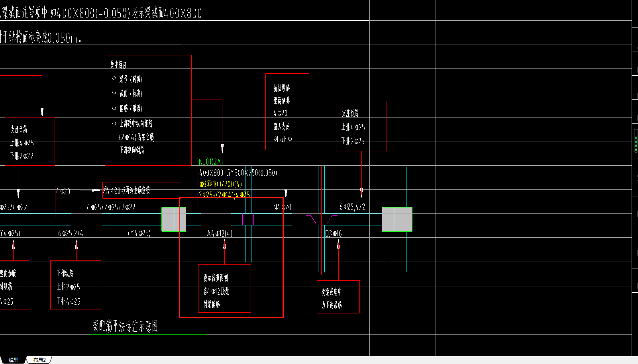Select the ≥LaEΦ anchorage text
Image resolution: width=638 pixels, height=364 pixels.
pyautogui.click(x=283, y=139)
